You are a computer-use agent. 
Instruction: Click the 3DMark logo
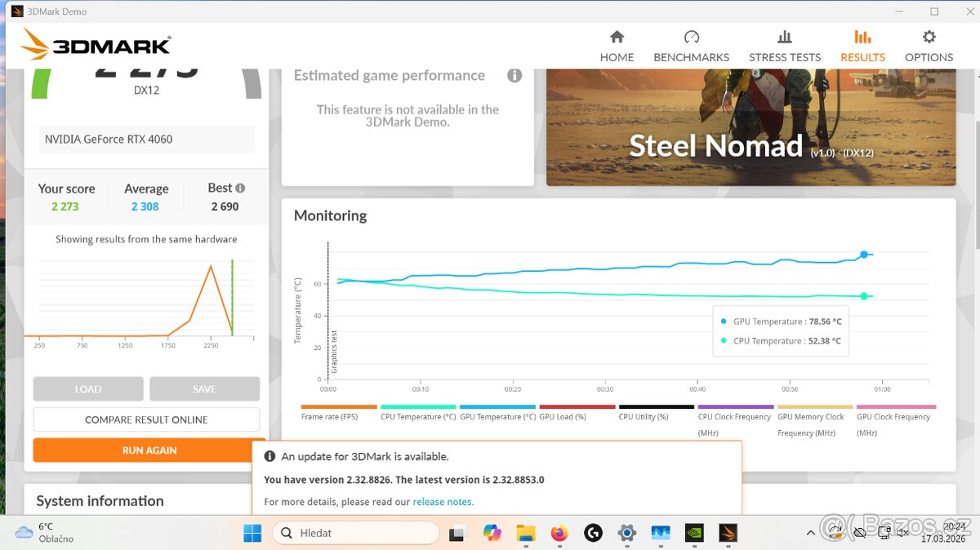[x=96, y=45]
